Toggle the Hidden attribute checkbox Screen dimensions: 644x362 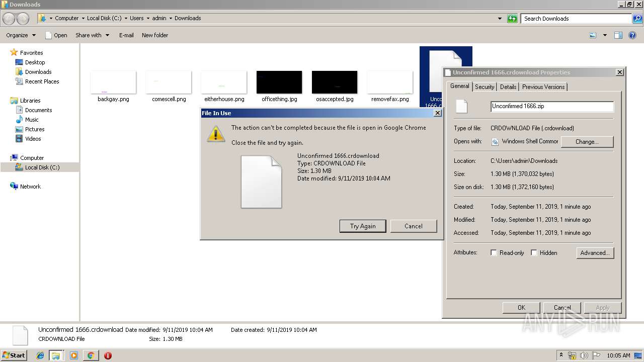534,253
